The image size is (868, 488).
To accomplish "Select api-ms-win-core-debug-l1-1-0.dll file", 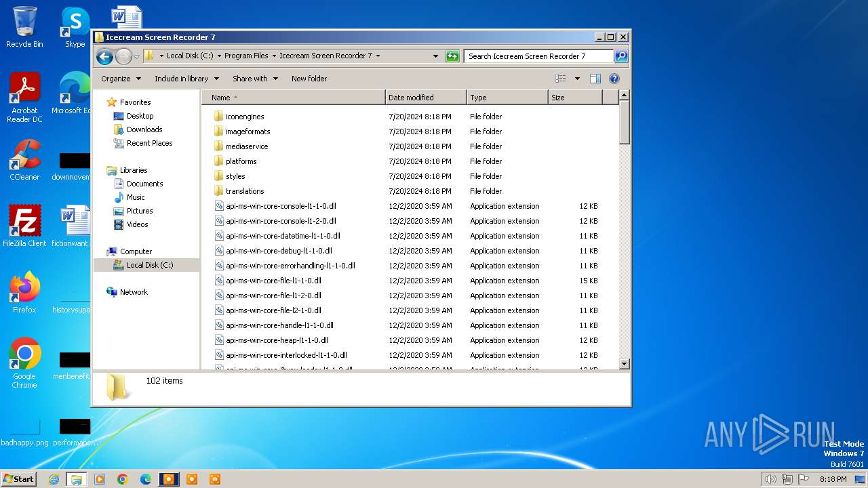I will pos(279,251).
